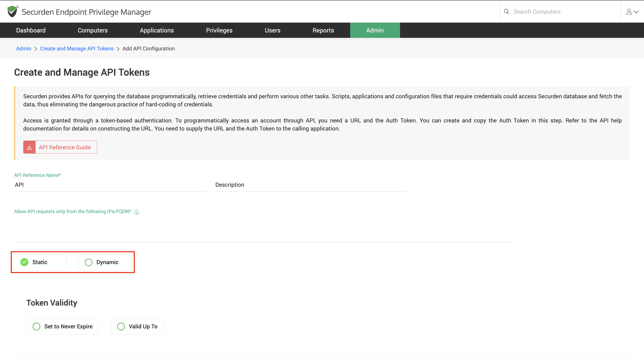
Task: Open the user profile account menu
Action: point(632,11)
